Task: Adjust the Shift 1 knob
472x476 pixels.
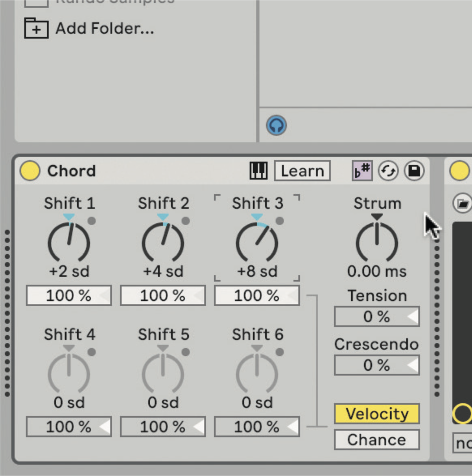Action: point(69,242)
